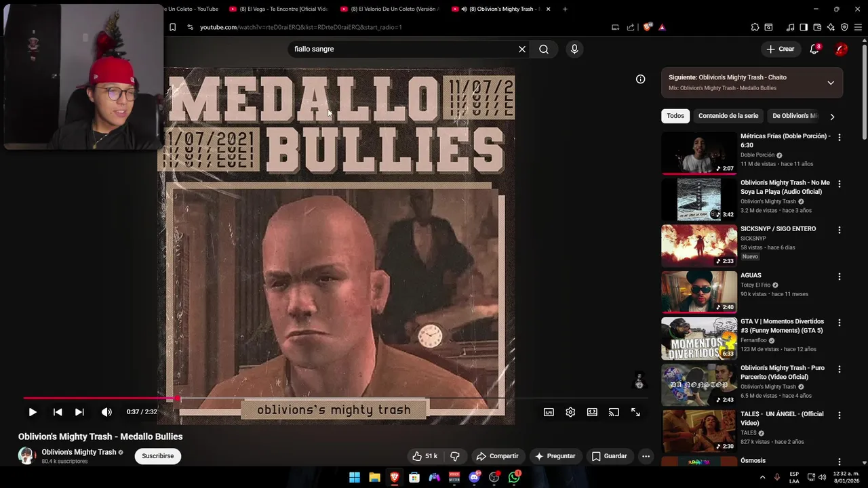Open Brave VPN shield icon
The width and height of the screenshot is (868, 488).
click(x=844, y=27)
